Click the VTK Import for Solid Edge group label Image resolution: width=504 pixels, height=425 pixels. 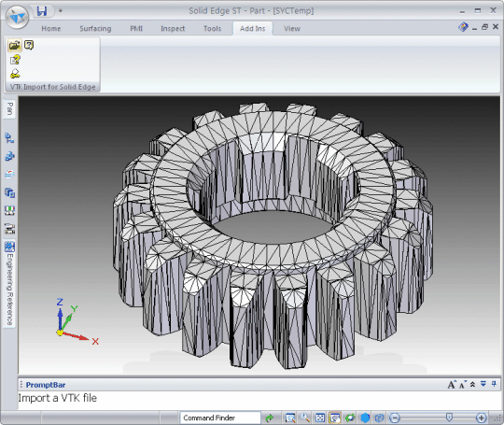point(52,87)
